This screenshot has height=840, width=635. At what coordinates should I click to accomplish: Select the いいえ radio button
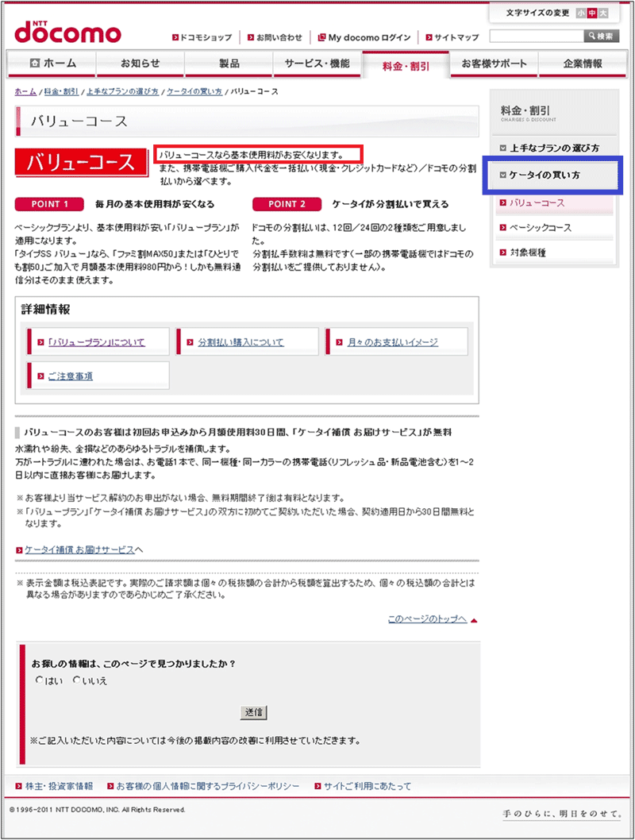click(76, 680)
